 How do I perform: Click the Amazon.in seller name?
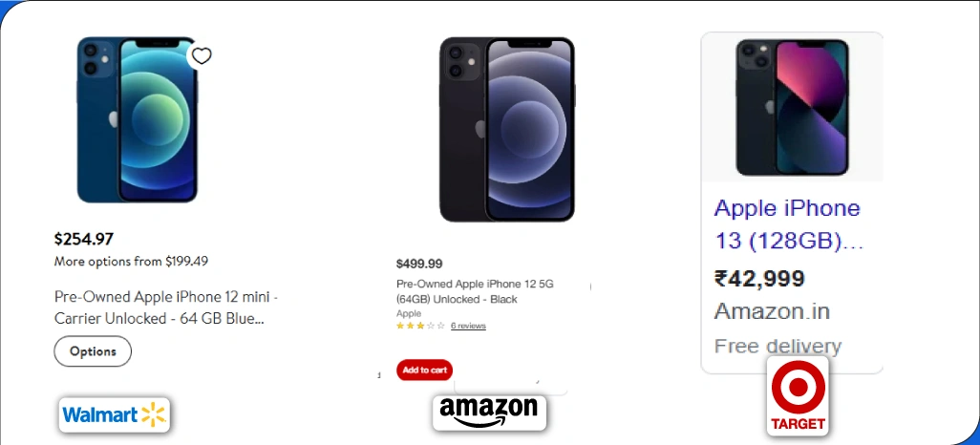772,311
